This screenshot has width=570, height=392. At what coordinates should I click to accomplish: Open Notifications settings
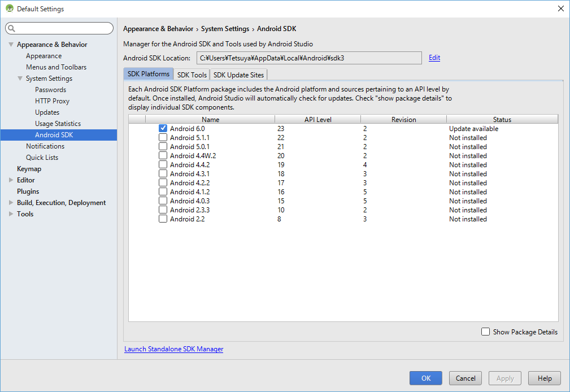(45, 146)
